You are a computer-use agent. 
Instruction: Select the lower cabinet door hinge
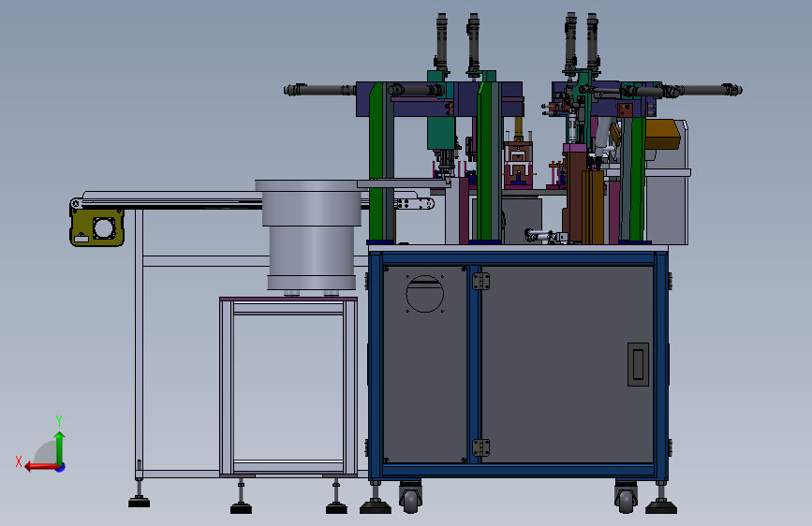(x=480, y=447)
